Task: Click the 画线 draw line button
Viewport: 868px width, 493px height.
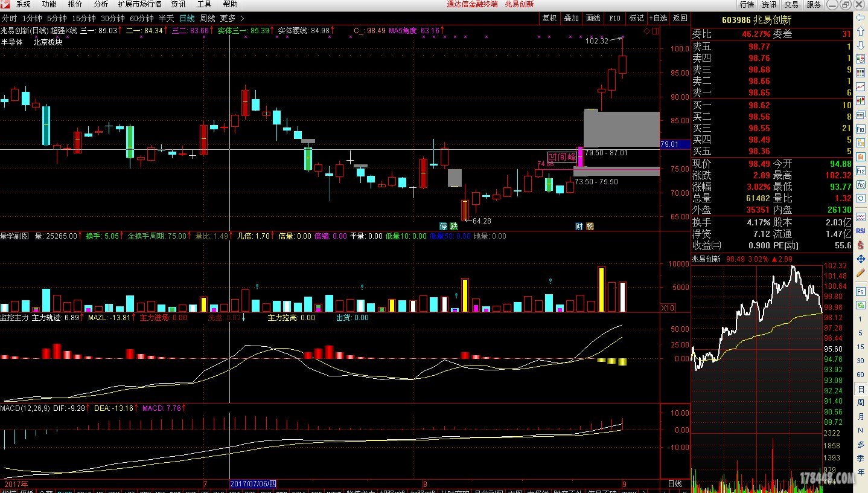Action: (x=593, y=18)
